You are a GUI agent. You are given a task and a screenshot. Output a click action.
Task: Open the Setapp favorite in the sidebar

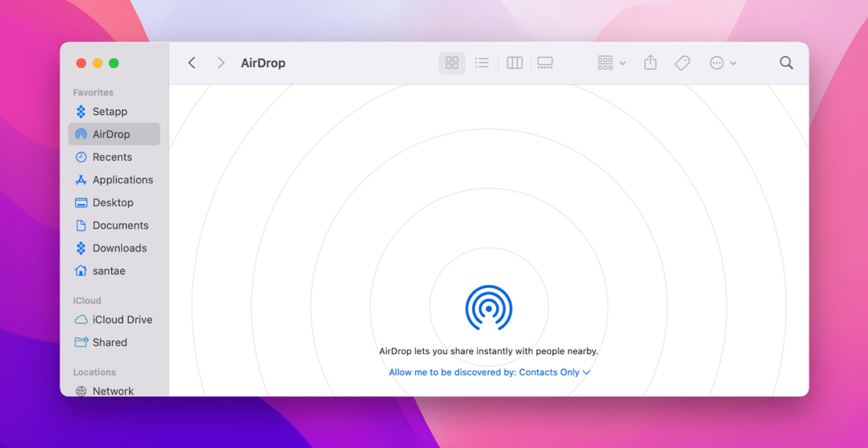pyautogui.click(x=109, y=111)
